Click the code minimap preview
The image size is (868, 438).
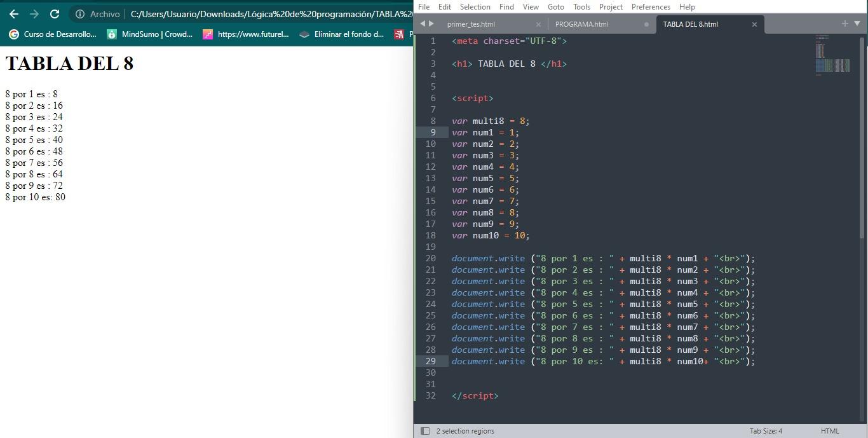[833, 56]
